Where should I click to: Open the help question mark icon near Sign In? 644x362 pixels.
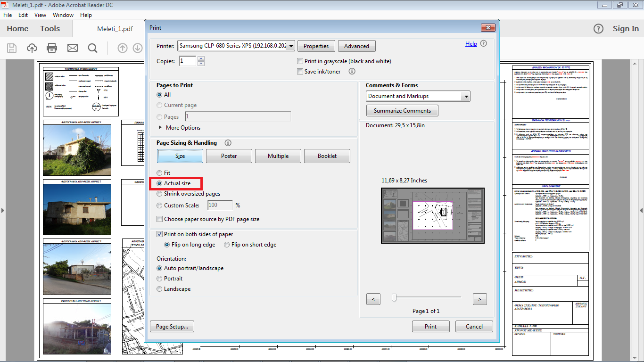click(x=598, y=29)
